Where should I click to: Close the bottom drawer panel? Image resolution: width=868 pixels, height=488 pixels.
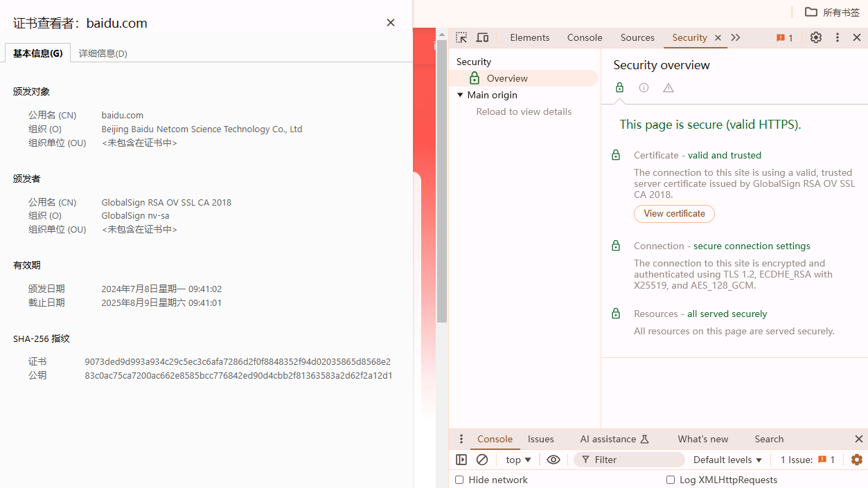tap(858, 439)
